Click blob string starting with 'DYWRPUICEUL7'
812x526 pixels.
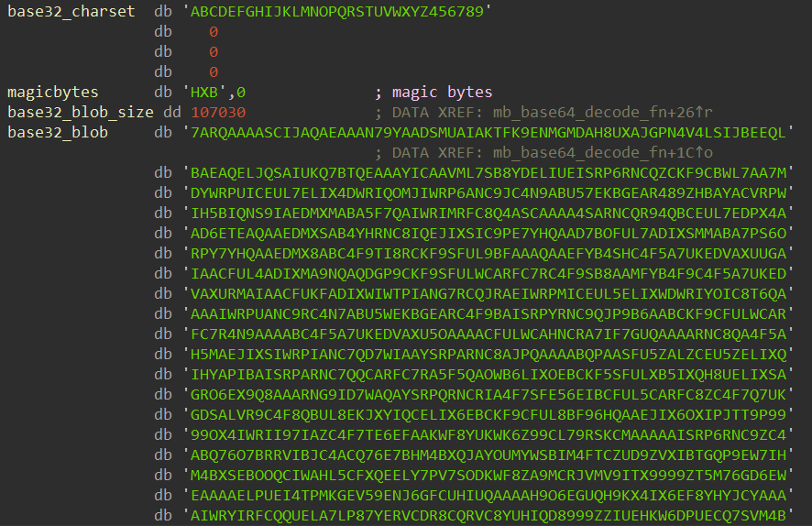[x=488, y=193]
